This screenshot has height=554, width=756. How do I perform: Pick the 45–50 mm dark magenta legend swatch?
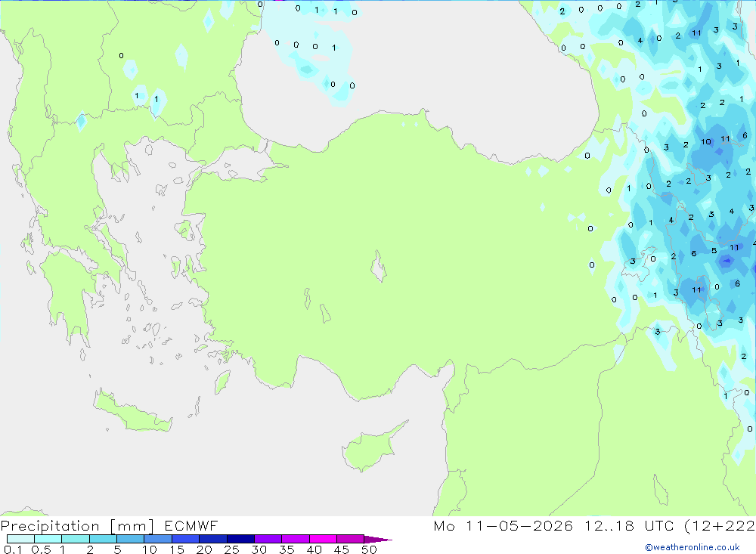click(351, 539)
